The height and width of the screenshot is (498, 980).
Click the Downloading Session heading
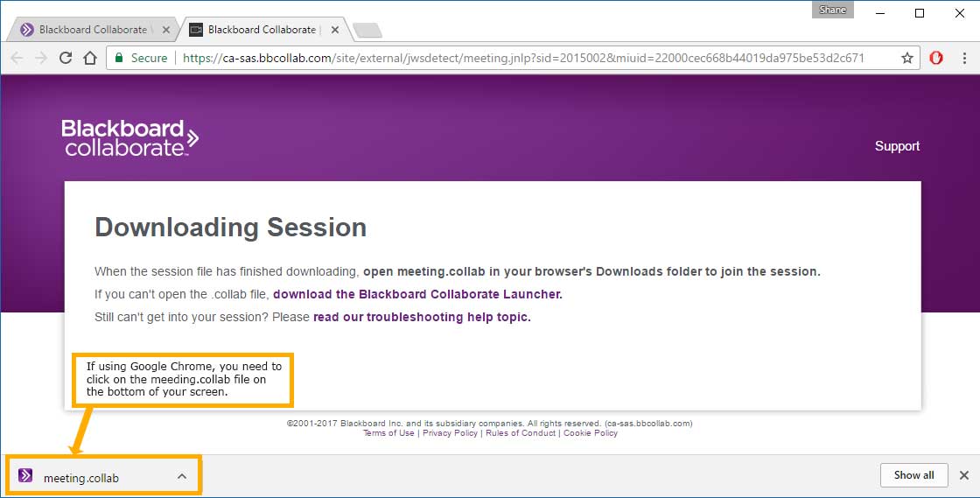(x=231, y=228)
